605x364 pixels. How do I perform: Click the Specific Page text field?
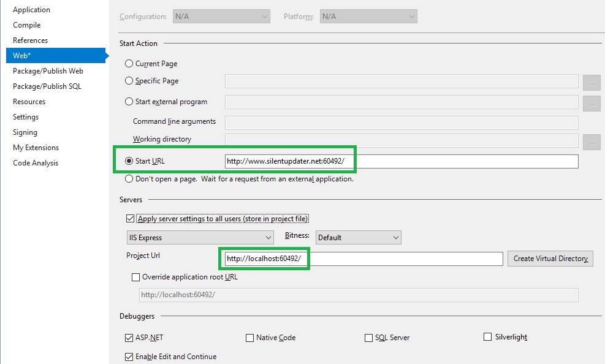click(401, 82)
